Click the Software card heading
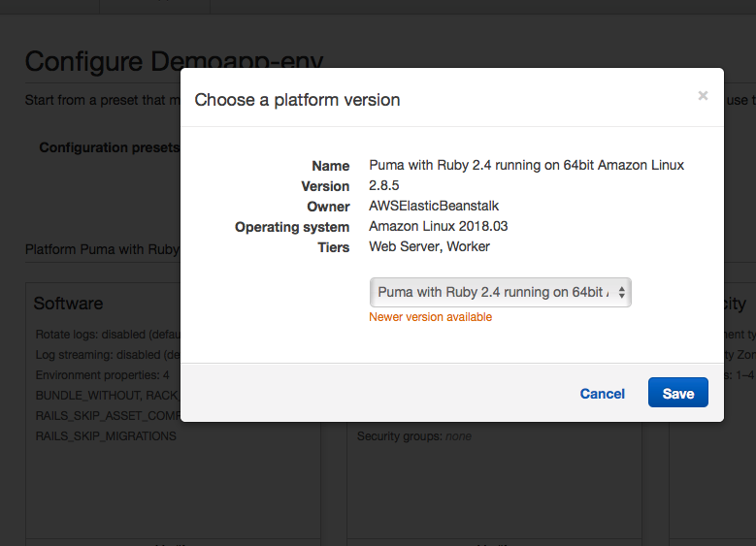 (68, 304)
